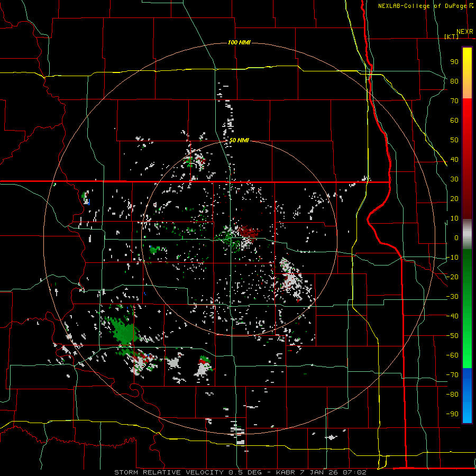Click the '60' value on the color scale
Screen dimensions: 476x476
click(x=454, y=121)
